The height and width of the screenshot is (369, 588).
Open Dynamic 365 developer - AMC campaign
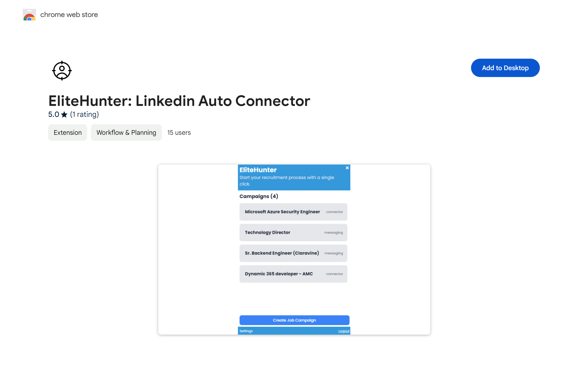click(293, 274)
